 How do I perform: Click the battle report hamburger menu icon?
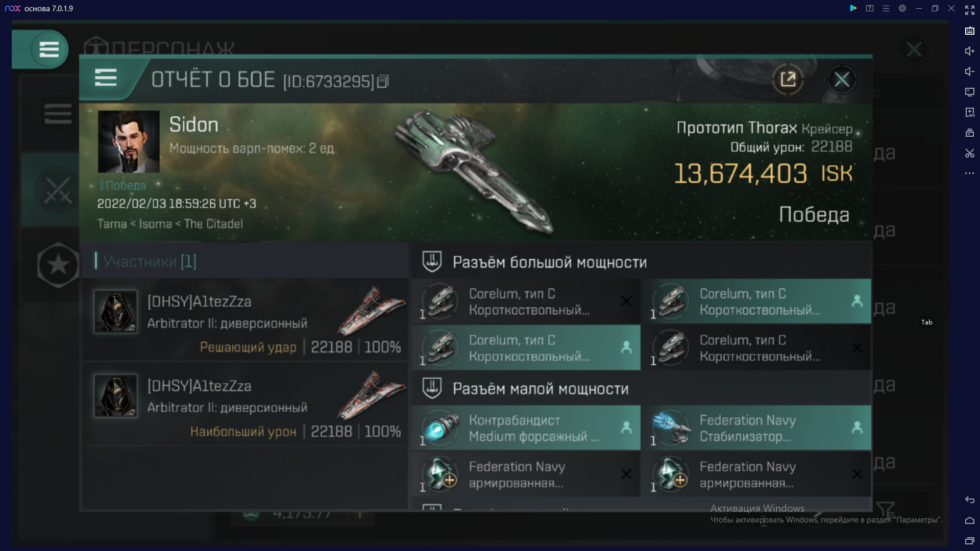pyautogui.click(x=105, y=80)
